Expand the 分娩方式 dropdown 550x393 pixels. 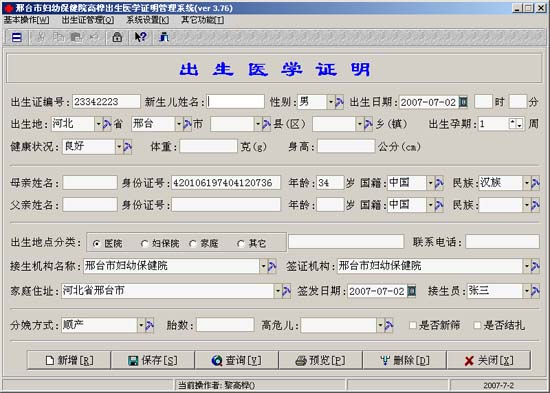tap(141, 325)
